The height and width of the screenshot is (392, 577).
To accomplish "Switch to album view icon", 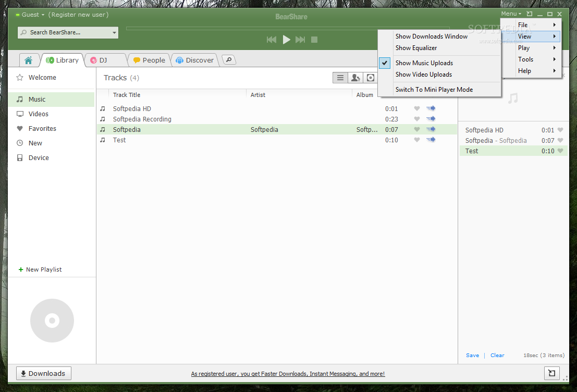I will click(370, 78).
